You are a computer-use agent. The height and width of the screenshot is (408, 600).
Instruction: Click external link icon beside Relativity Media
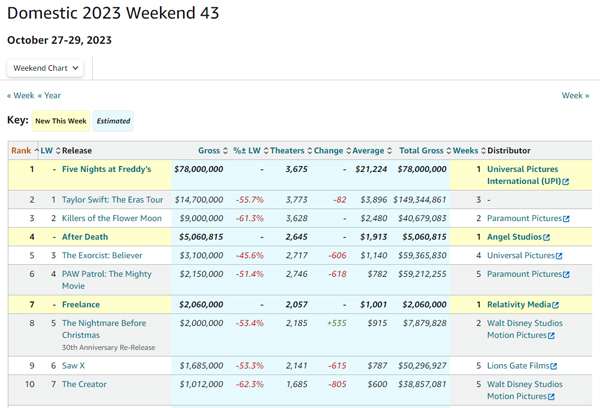tap(556, 305)
